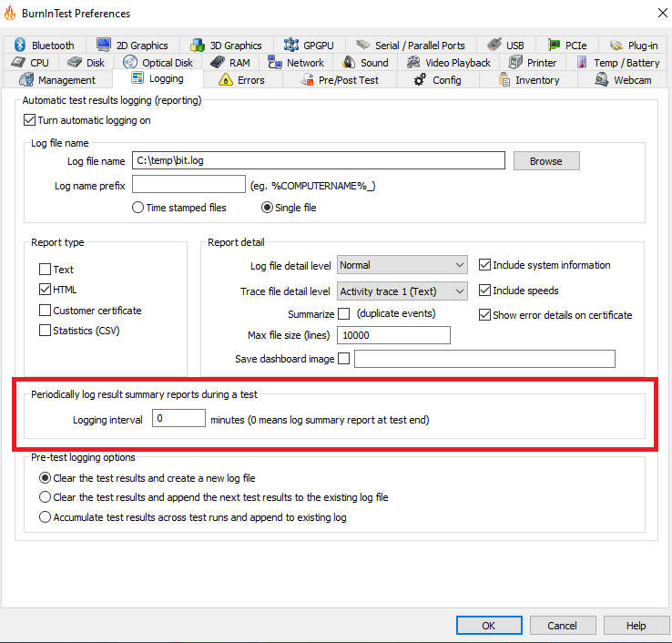Click the Video Playback projector icon

pyautogui.click(x=413, y=62)
